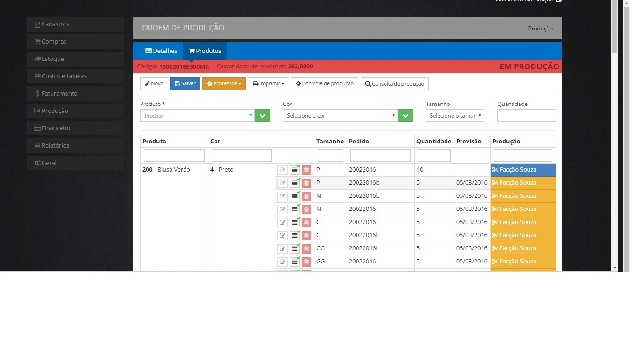Select the '4 Preto' color cell
Image resolution: width=640 pixels, height=360 pixels.
(x=222, y=170)
